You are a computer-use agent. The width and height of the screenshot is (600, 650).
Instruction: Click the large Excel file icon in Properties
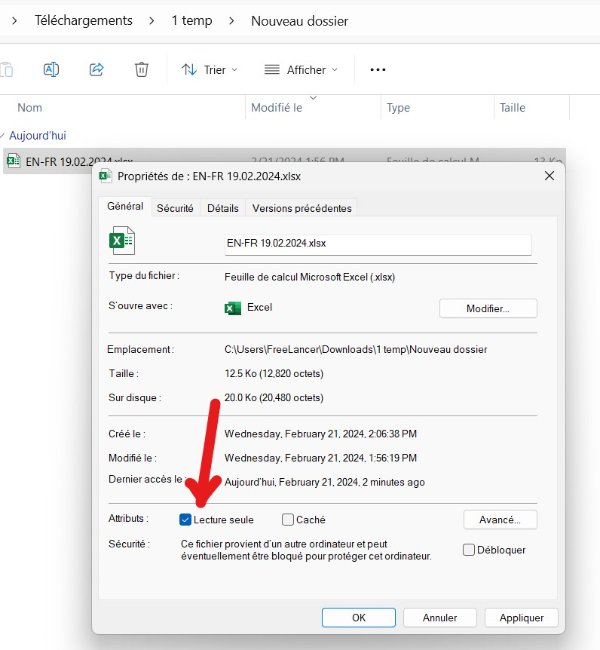coord(121,241)
